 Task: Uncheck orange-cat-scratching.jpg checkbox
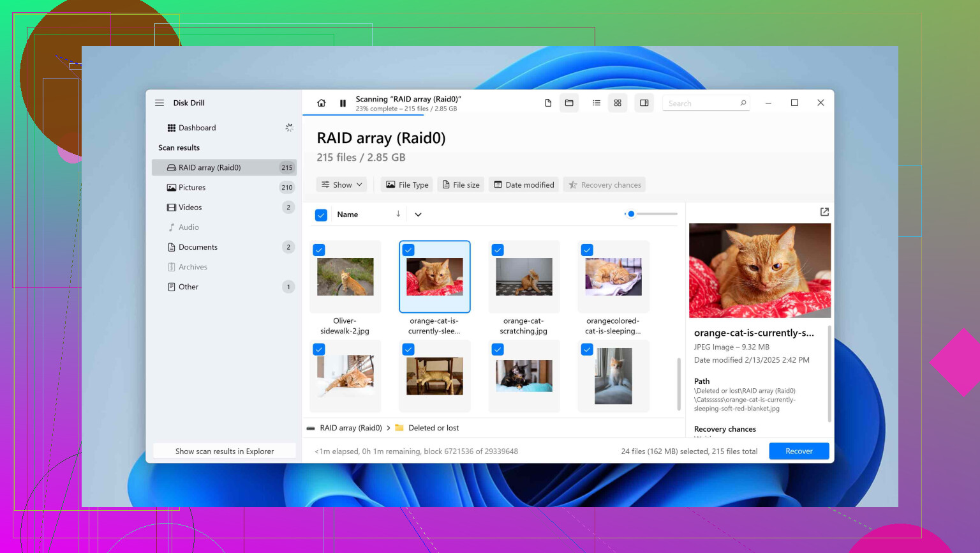498,250
